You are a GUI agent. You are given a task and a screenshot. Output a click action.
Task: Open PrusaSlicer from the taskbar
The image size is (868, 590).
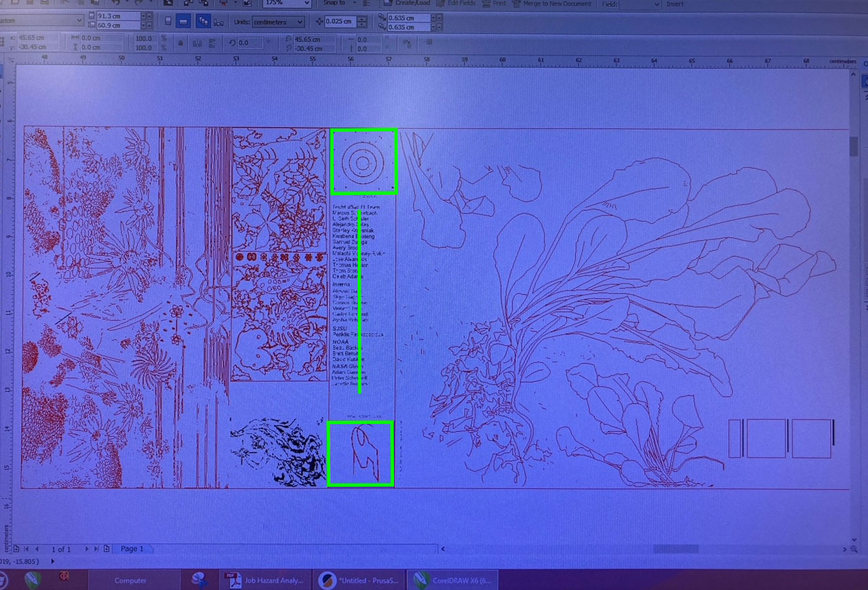358,581
